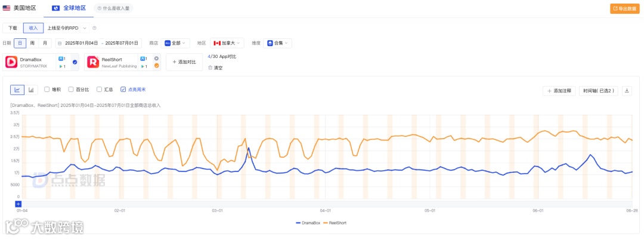644x239 pixels.
Task: Click the help icon next to RPD dropdown
Action: (x=94, y=28)
